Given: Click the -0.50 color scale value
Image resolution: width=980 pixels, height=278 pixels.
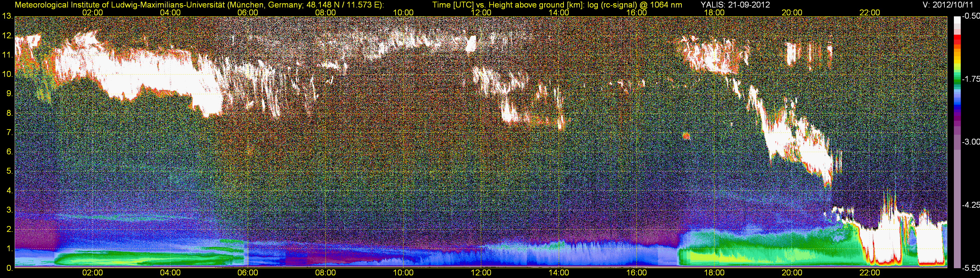Looking at the screenshot, I should click(971, 16).
